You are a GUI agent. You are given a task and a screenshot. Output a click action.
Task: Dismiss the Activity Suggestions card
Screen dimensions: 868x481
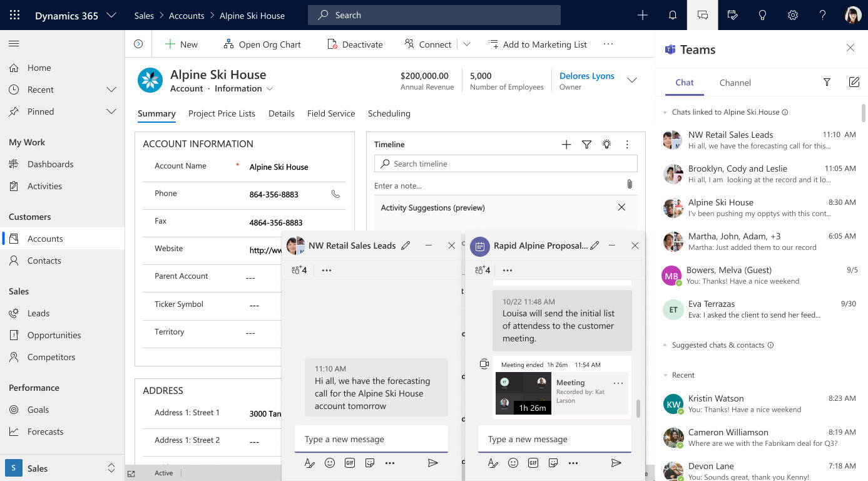click(621, 207)
